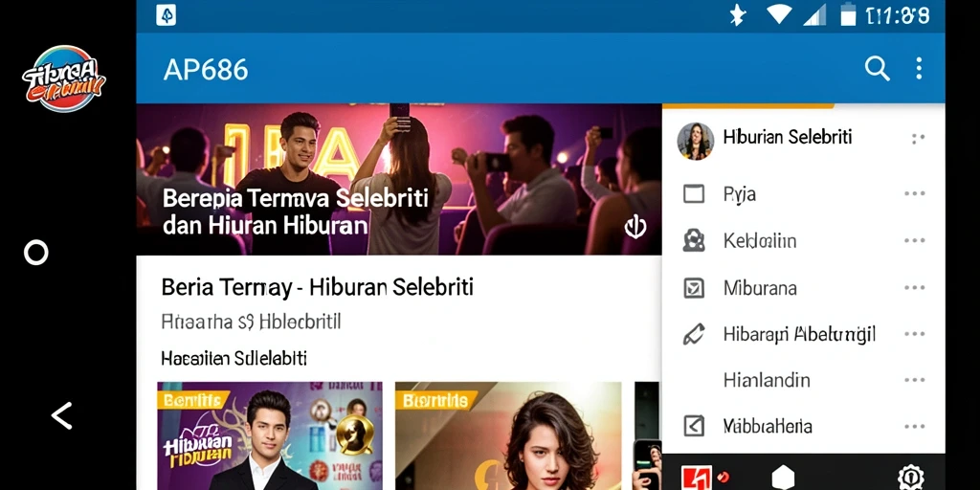Tap the status bar app notification icon
This screenshot has height=490, width=980.
(166, 15)
